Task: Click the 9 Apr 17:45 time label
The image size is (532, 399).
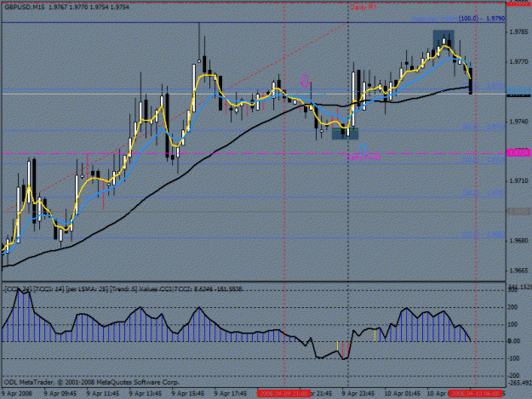Action: click(x=231, y=394)
